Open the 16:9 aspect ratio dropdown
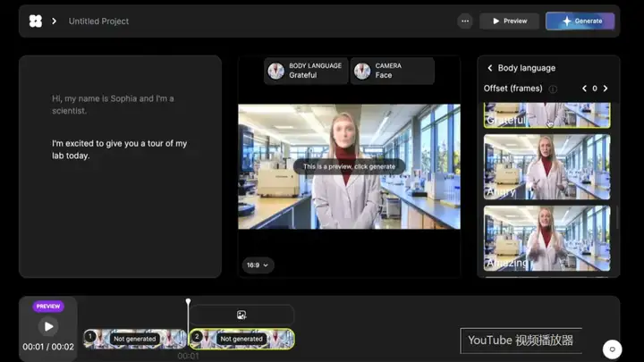644x362 pixels. coord(258,265)
